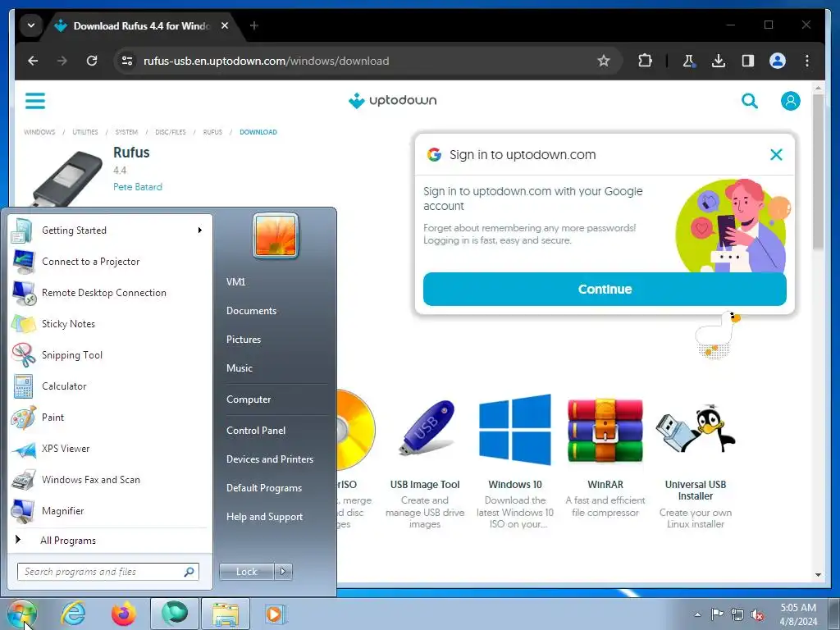Go back with the browser back arrow
The width and height of the screenshot is (840, 630).
click(33, 61)
